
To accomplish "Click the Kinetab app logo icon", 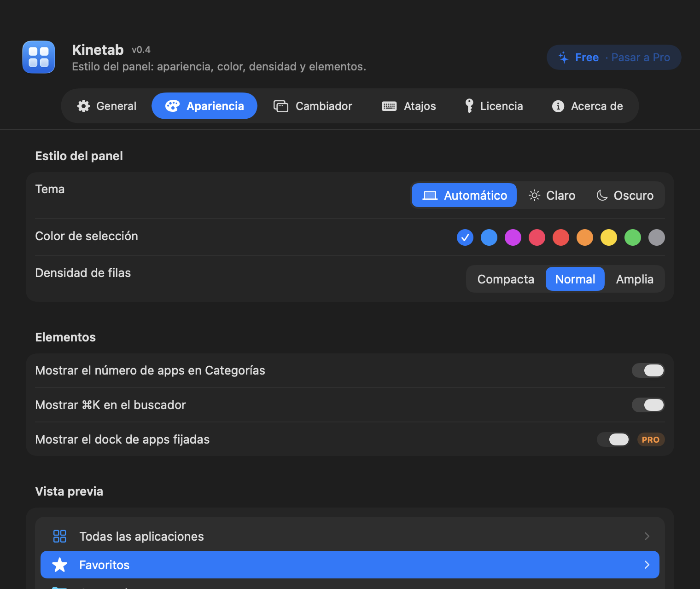I will point(39,57).
